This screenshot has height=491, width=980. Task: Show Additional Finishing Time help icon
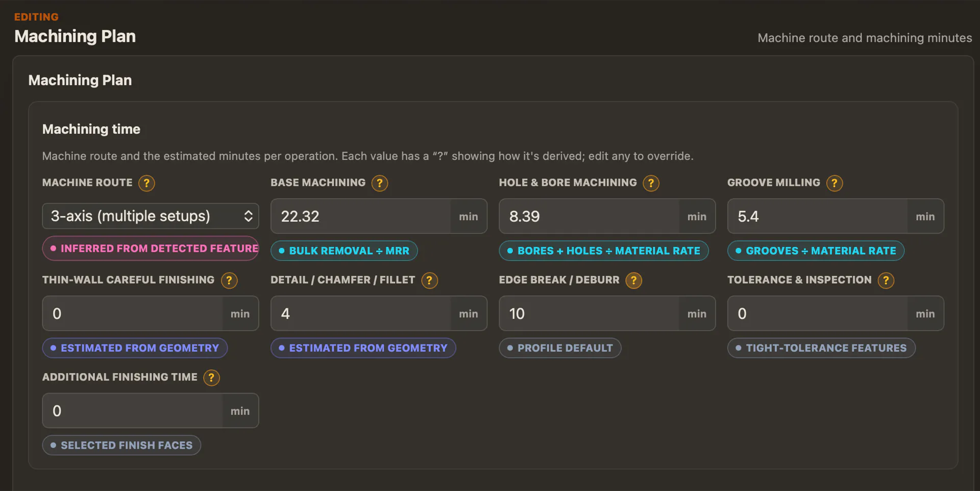point(211,378)
